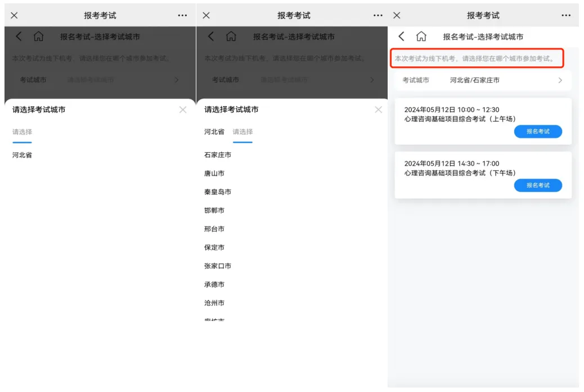
Task: Choose 邢台市 from the city list
Action: coord(214,229)
